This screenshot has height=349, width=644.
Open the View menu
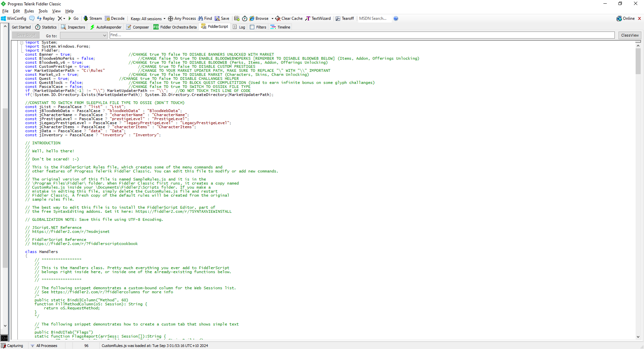coord(56,11)
